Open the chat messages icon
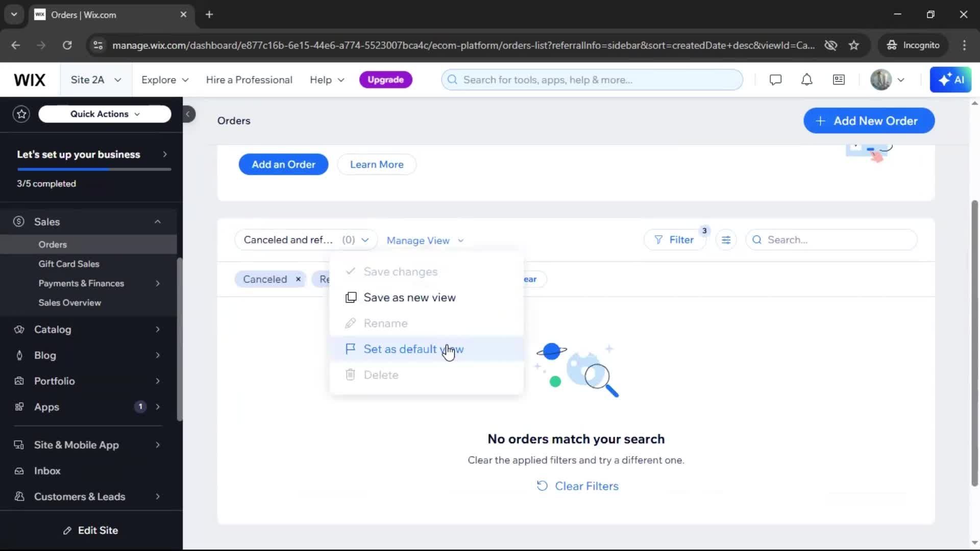 tap(775, 80)
